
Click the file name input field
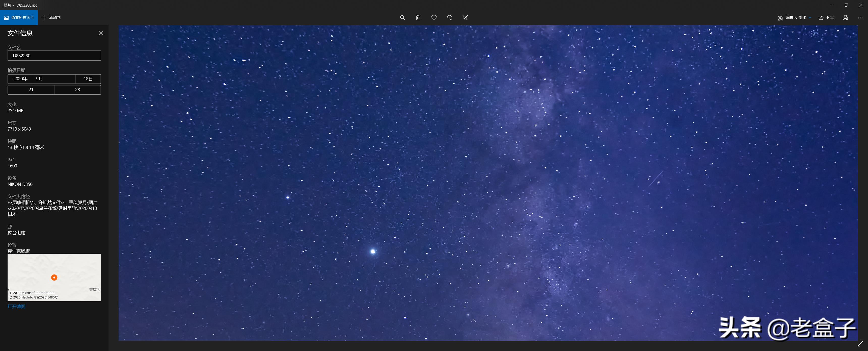pyautogui.click(x=54, y=56)
